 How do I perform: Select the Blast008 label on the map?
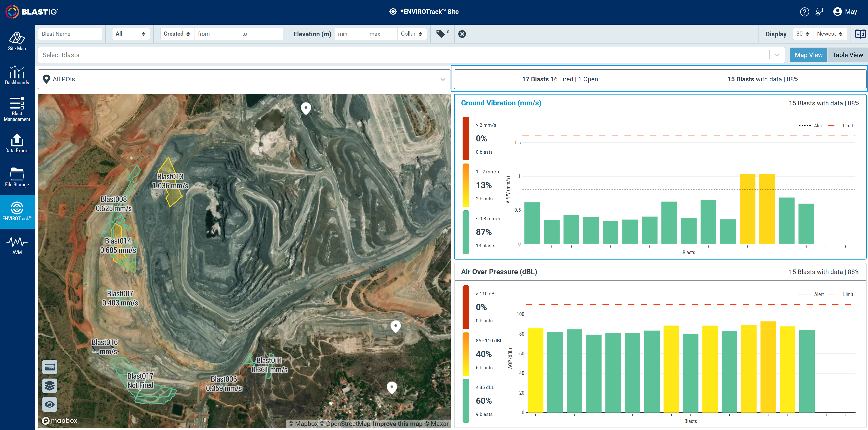(x=114, y=204)
